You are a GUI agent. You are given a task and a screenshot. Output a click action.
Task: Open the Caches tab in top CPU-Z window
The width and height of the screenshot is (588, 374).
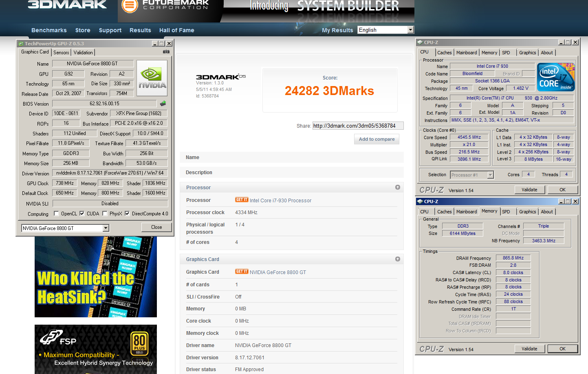click(444, 53)
